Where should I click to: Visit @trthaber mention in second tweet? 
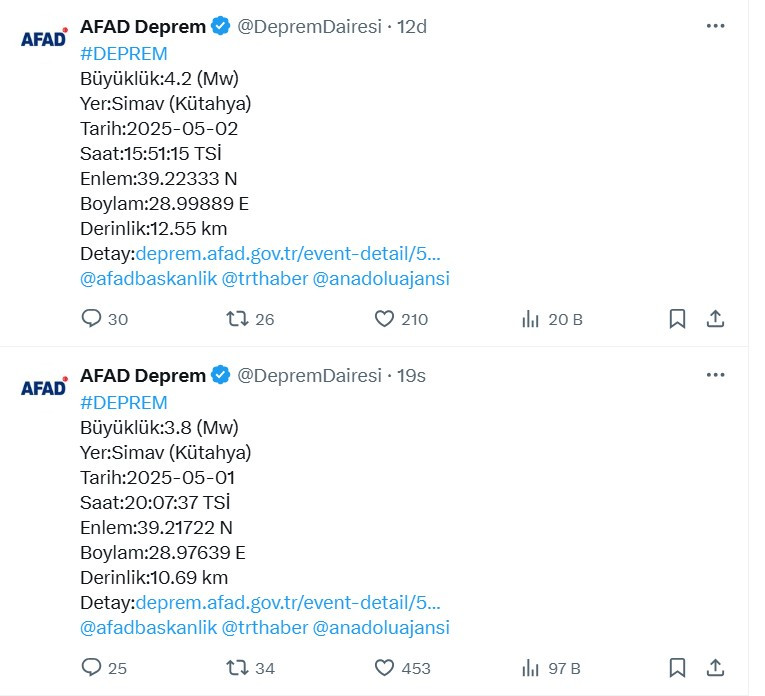(x=265, y=628)
